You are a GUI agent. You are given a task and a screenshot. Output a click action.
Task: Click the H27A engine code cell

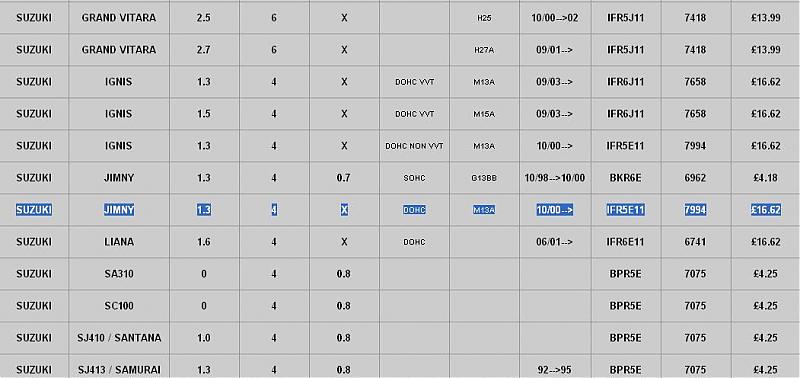[x=484, y=50]
